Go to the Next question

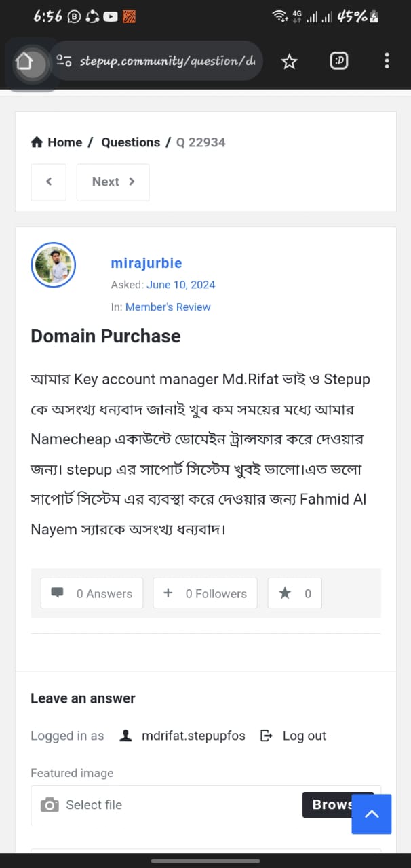click(113, 182)
